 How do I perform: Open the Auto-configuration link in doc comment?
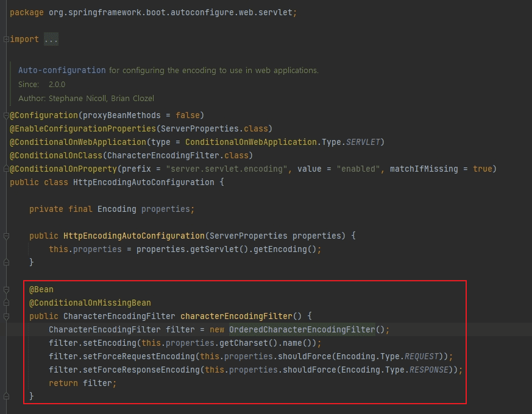[62, 70]
